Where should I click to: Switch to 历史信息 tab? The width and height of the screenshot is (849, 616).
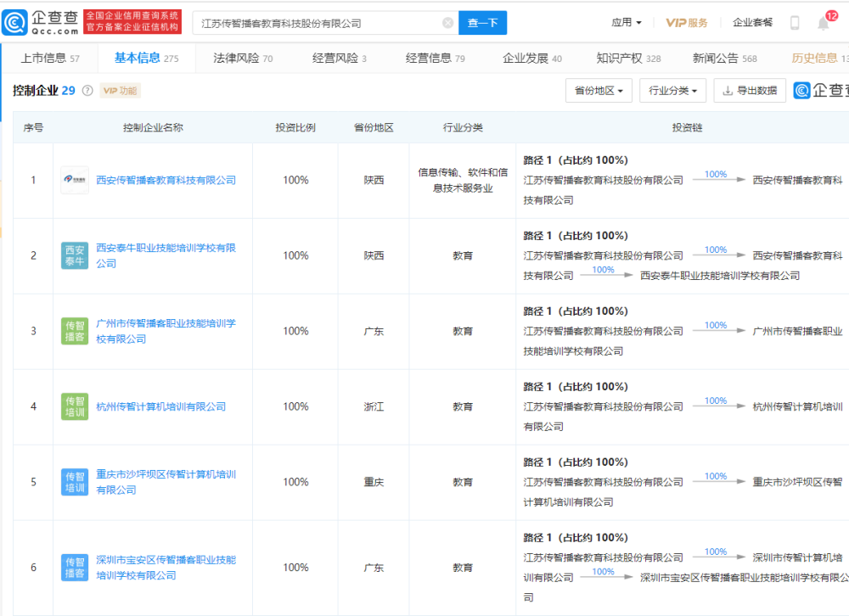coord(820,58)
